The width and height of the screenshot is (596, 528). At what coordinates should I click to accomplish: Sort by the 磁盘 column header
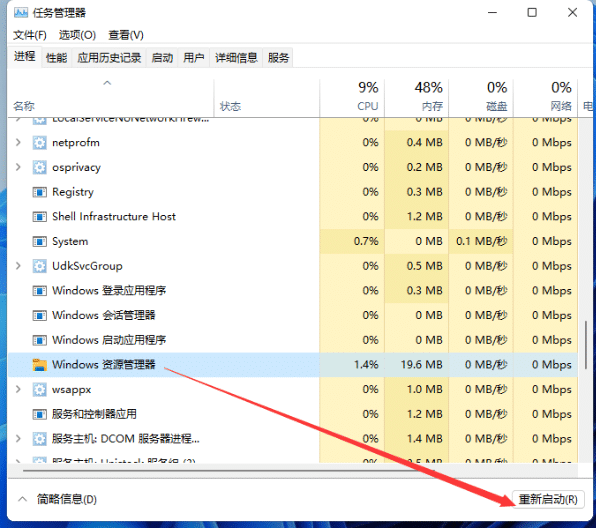[x=481, y=97]
